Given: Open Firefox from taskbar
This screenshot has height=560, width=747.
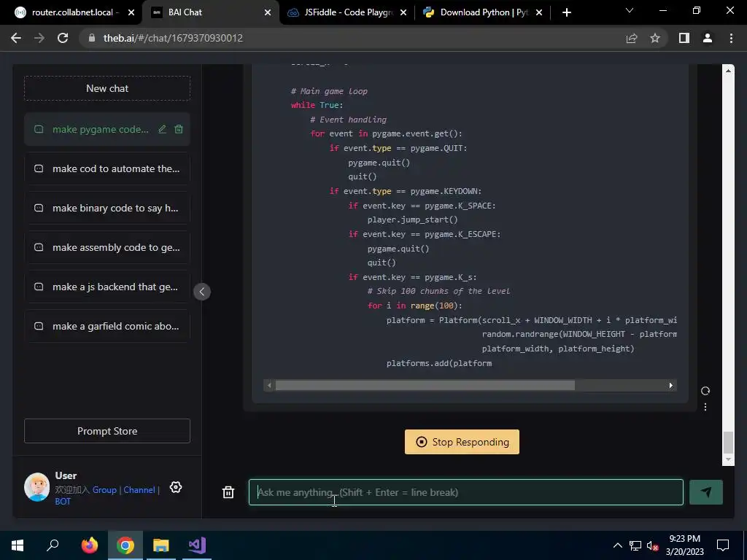Looking at the screenshot, I should [90, 545].
